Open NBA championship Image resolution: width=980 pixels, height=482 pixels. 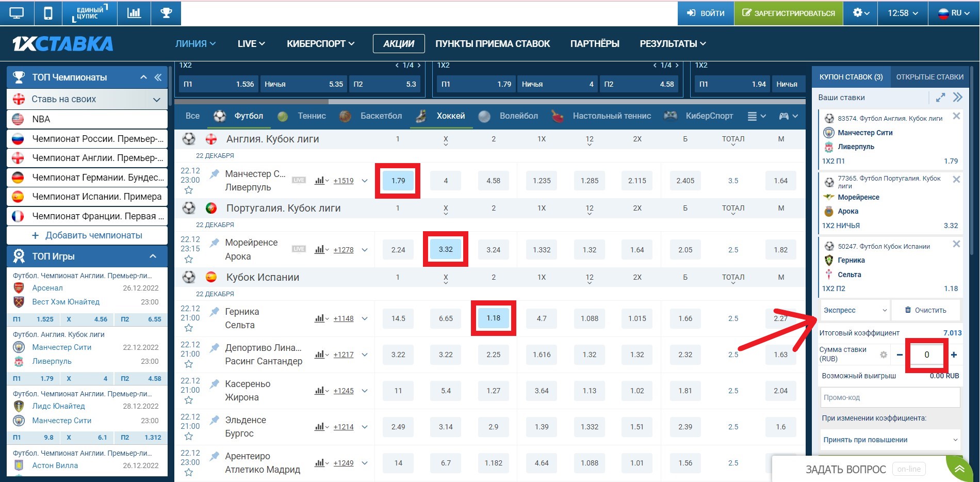tap(87, 119)
